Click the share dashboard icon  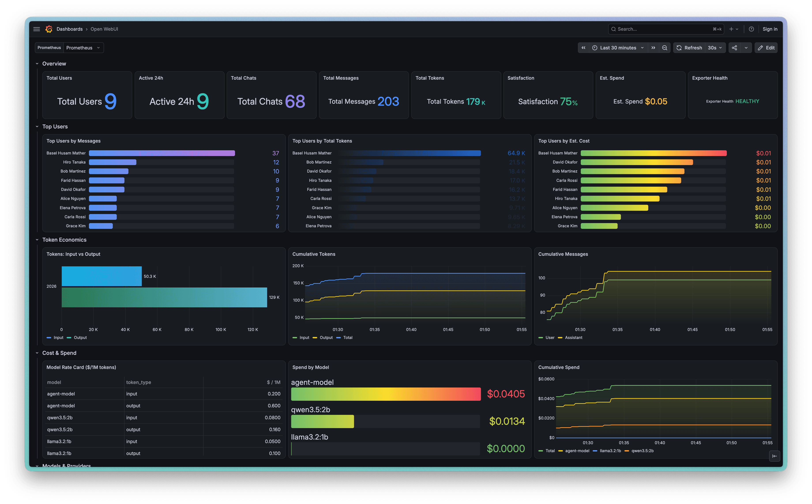[734, 48]
